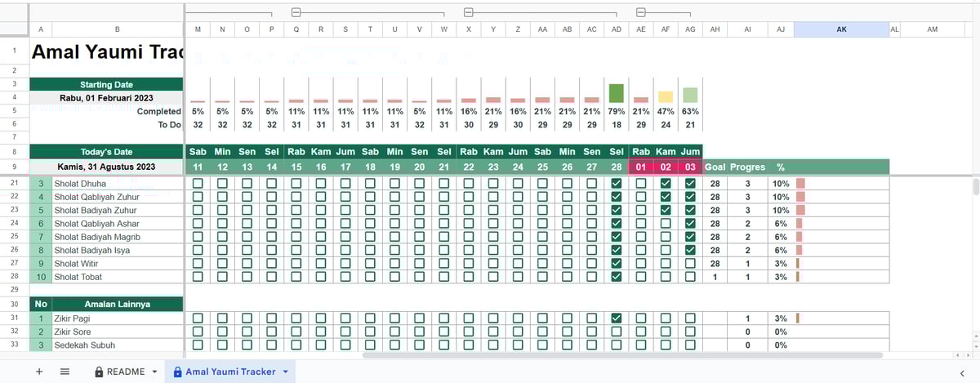
Task: Check Sedekah Subuh box for day 15
Action: [296, 345]
